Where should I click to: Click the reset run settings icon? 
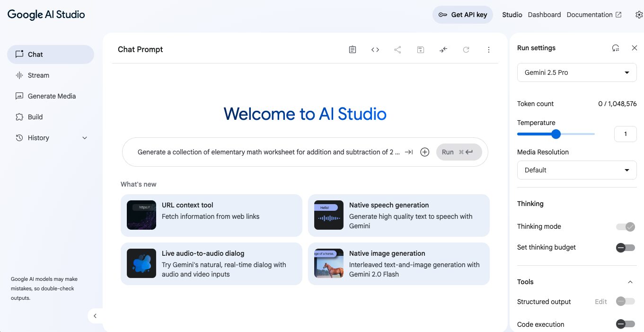tap(616, 48)
